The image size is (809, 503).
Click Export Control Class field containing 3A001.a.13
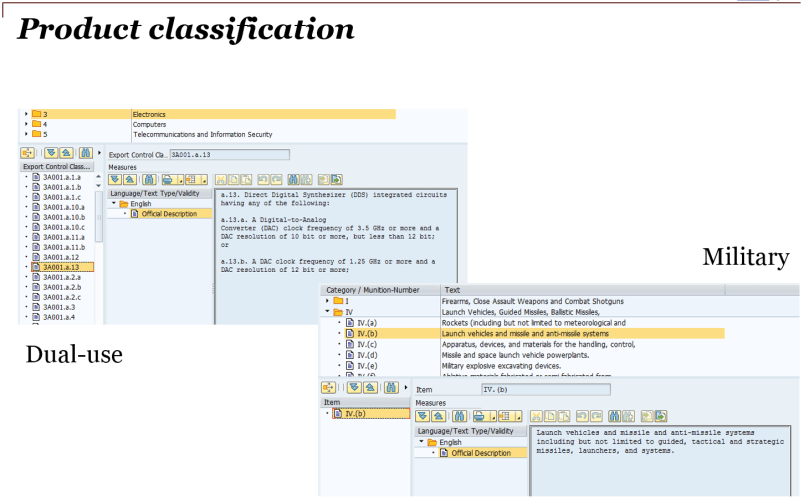230,154
